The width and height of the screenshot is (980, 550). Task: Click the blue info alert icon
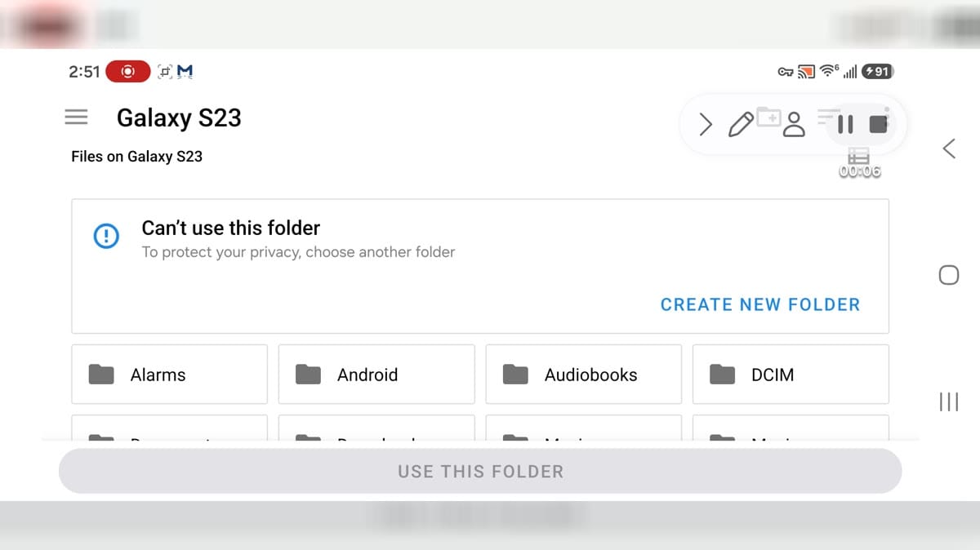click(106, 236)
